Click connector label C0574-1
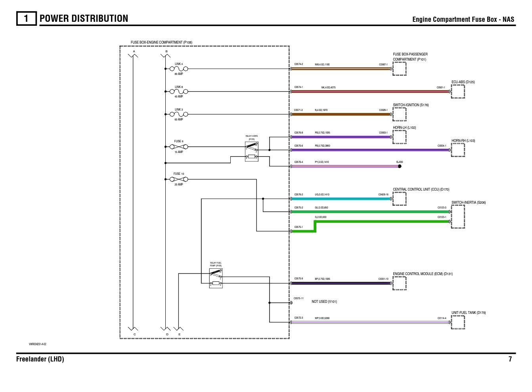 point(299,87)
